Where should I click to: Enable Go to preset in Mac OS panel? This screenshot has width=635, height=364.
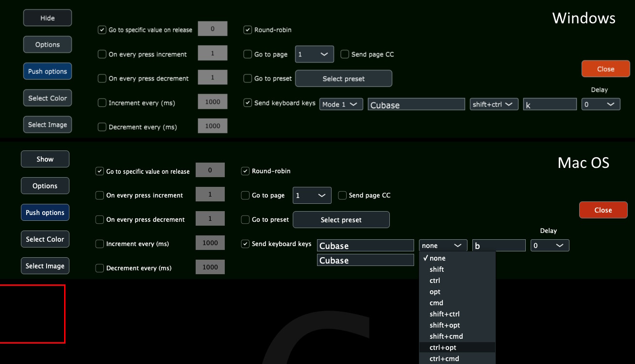pyautogui.click(x=245, y=219)
